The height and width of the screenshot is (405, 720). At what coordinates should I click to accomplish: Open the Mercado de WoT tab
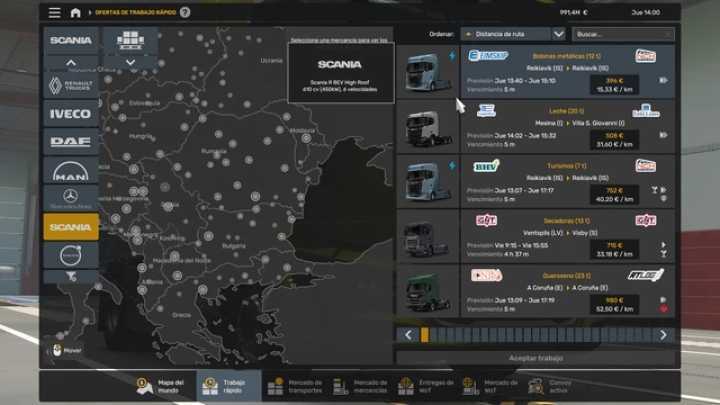coord(490,386)
